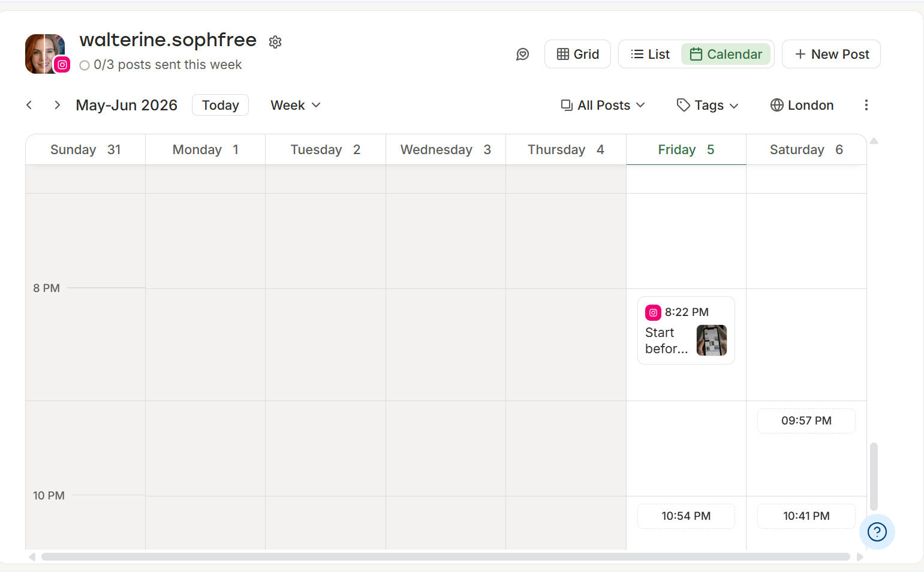Switch to Grid view
This screenshot has height=572, width=924.
[577, 54]
